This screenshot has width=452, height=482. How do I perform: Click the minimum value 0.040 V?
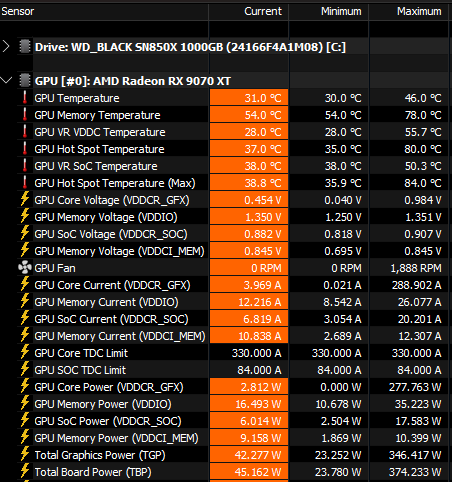click(x=343, y=200)
